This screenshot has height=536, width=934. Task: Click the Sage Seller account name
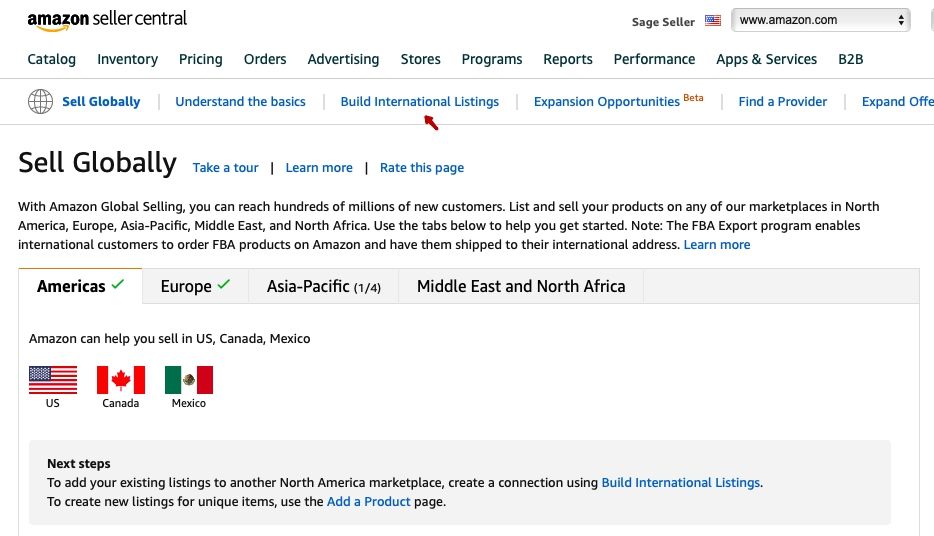[x=663, y=22]
